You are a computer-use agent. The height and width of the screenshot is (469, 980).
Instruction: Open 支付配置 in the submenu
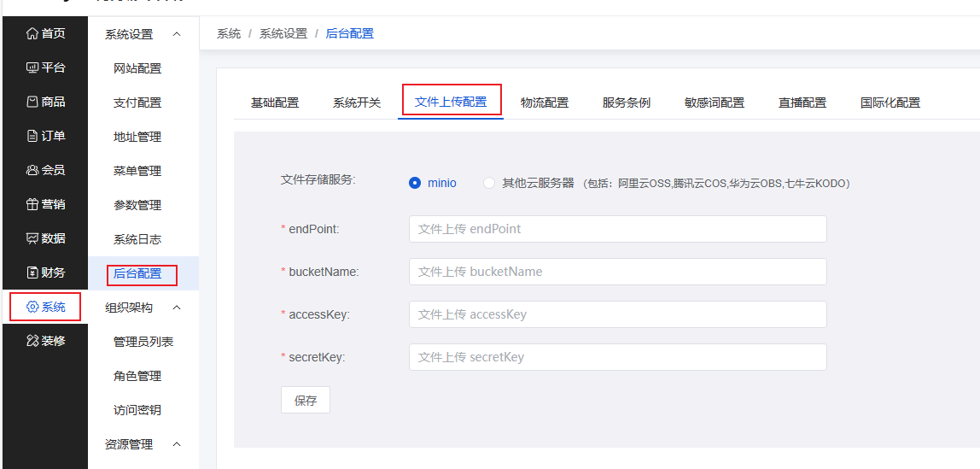[x=137, y=103]
